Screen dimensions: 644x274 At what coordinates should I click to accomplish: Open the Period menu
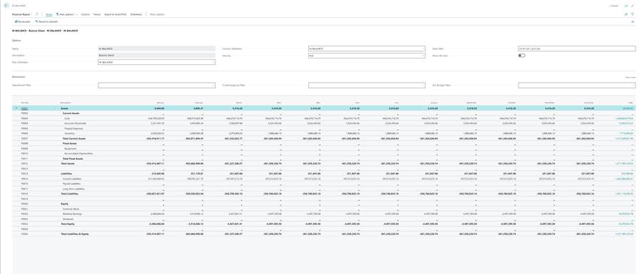(x=97, y=14)
